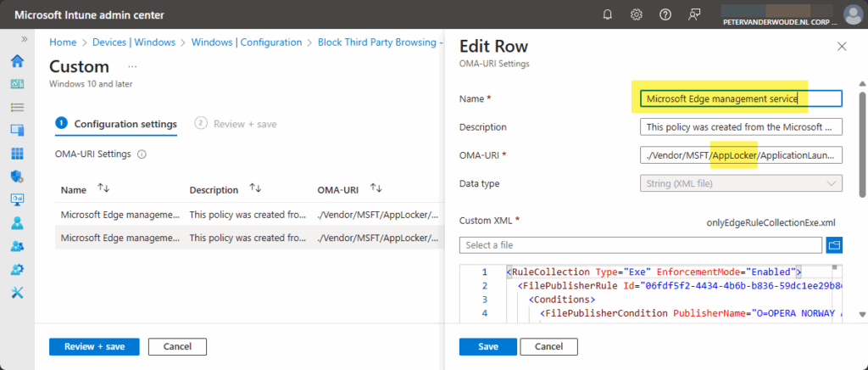Open the Endpoint security shield icon

click(17, 177)
